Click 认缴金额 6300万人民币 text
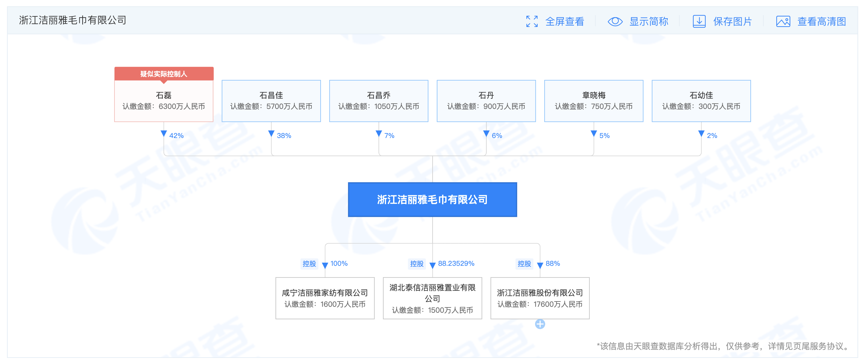This screenshot has height=360, width=868. pyautogui.click(x=164, y=106)
